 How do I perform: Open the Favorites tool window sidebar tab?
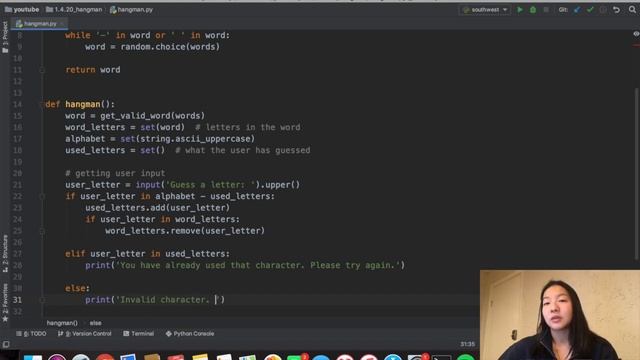[5, 302]
